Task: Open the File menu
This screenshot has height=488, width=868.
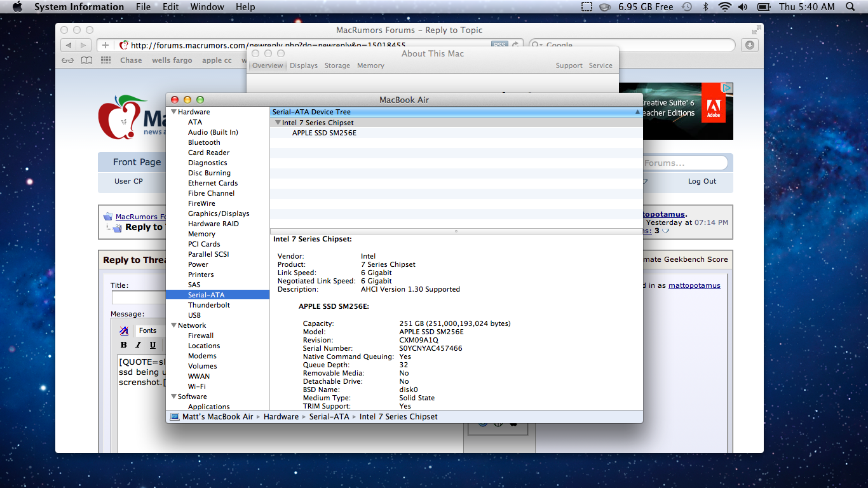Action: [x=144, y=7]
